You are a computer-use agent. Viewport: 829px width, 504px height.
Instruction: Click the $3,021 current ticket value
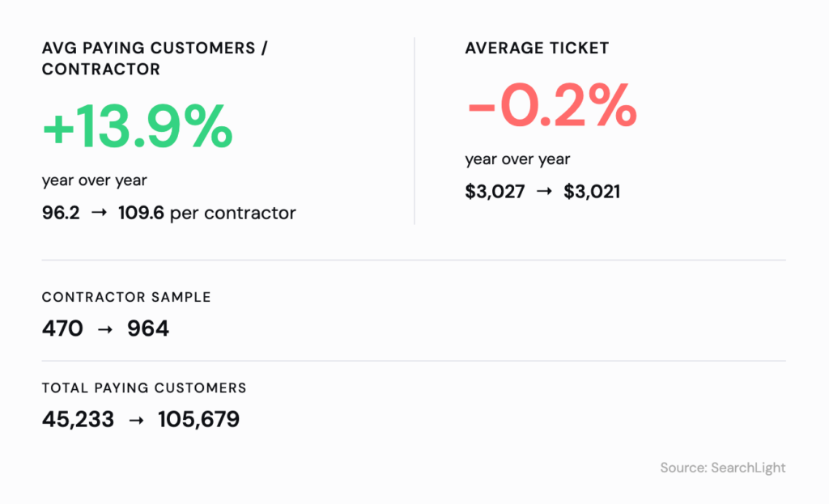592,193
